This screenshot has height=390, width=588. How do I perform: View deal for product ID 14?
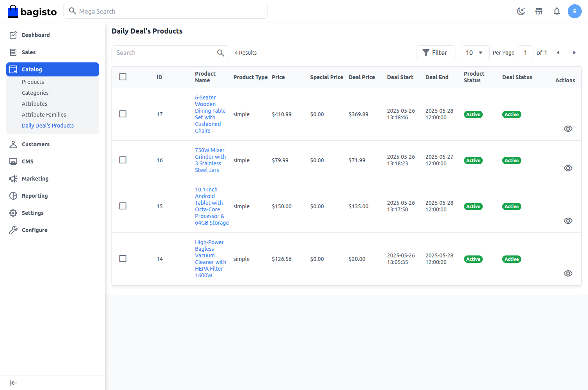coord(568,273)
